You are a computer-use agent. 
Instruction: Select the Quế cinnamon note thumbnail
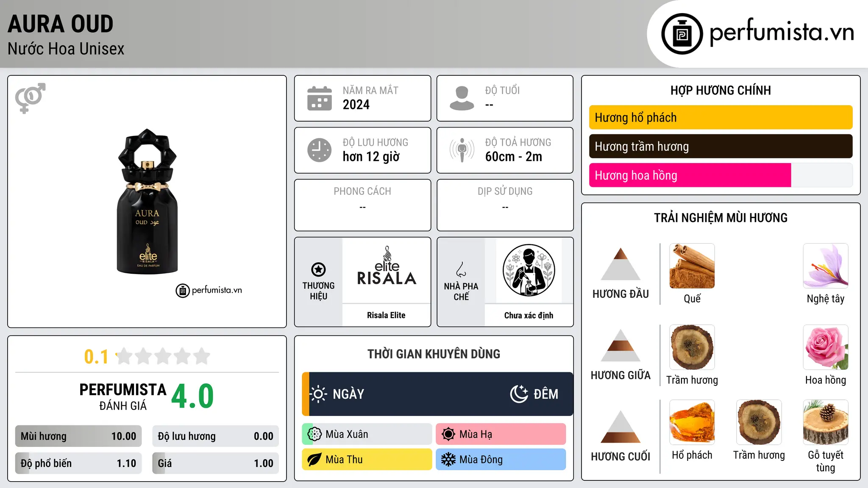click(x=692, y=266)
